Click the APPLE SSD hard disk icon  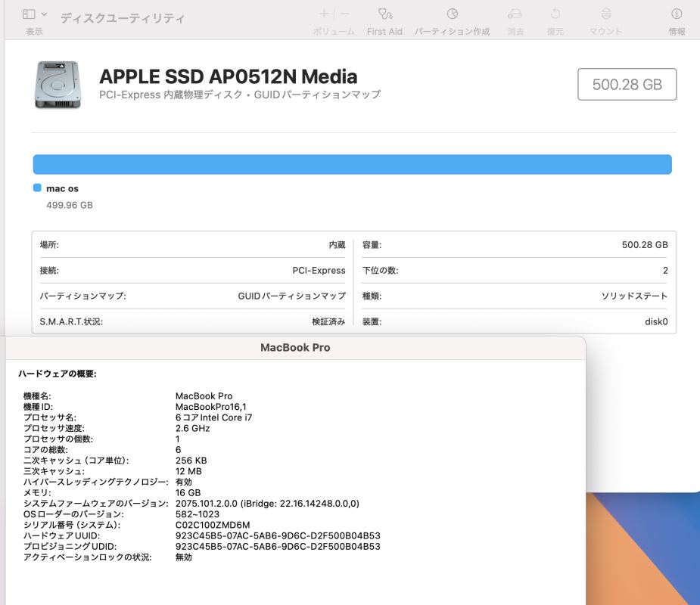[58, 85]
